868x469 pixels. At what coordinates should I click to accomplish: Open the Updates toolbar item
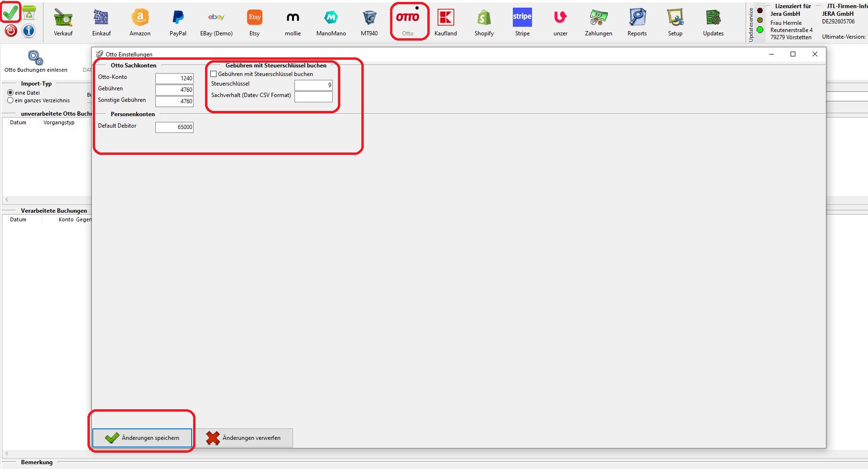click(x=713, y=18)
